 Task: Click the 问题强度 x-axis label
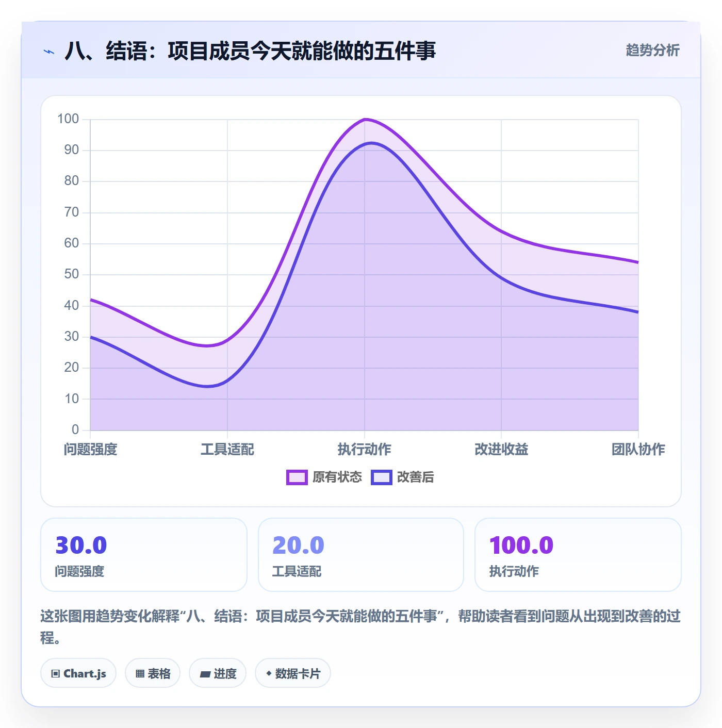[x=91, y=450]
